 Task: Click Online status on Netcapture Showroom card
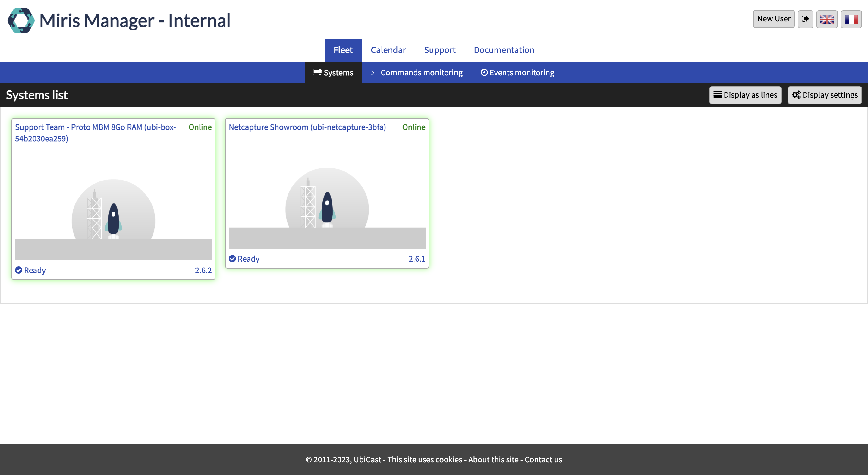point(414,127)
